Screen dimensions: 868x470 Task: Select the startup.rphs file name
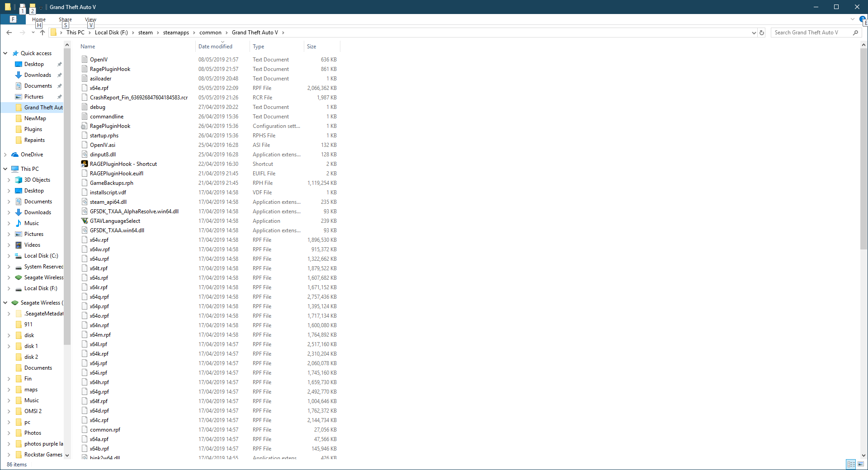[x=104, y=136]
